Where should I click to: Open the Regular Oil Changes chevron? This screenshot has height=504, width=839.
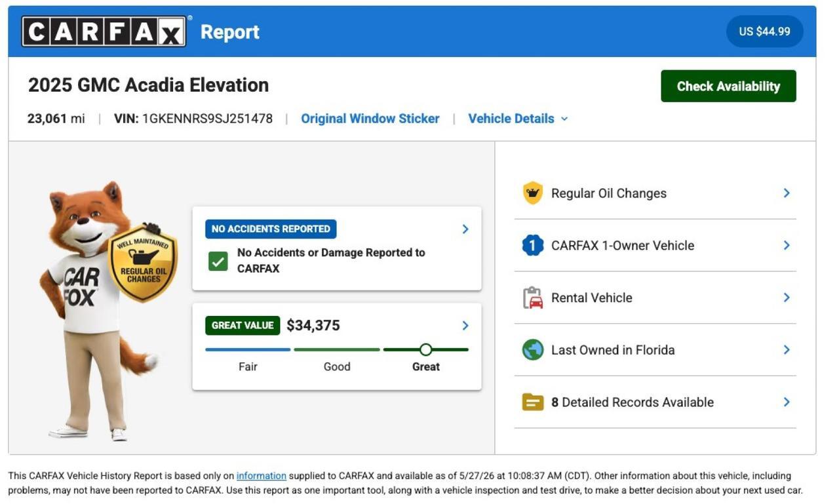pos(787,193)
